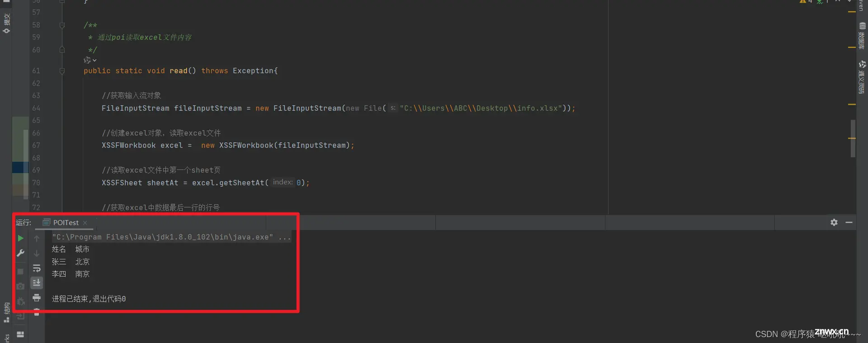Click the Tongyi Lingma logo in right sidebar
Screen dimensions: 868x343
click(862, 65)
